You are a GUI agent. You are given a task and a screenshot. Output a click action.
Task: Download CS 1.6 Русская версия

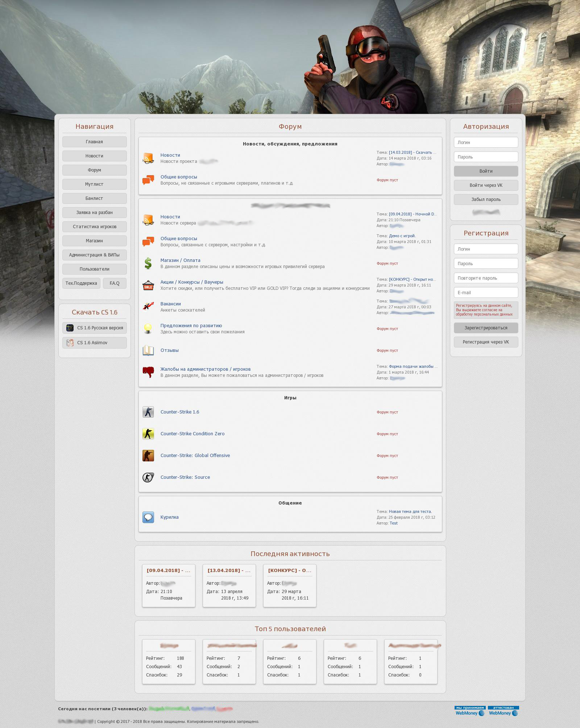(95, 328)
